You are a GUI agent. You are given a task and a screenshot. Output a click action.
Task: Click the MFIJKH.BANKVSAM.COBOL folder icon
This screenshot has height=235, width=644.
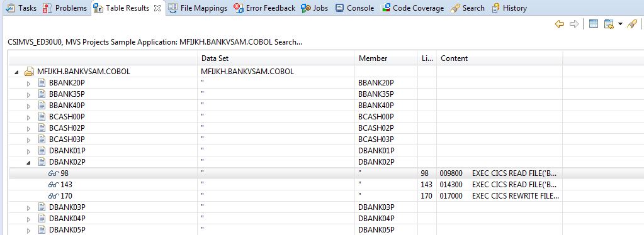coord(29,72)
